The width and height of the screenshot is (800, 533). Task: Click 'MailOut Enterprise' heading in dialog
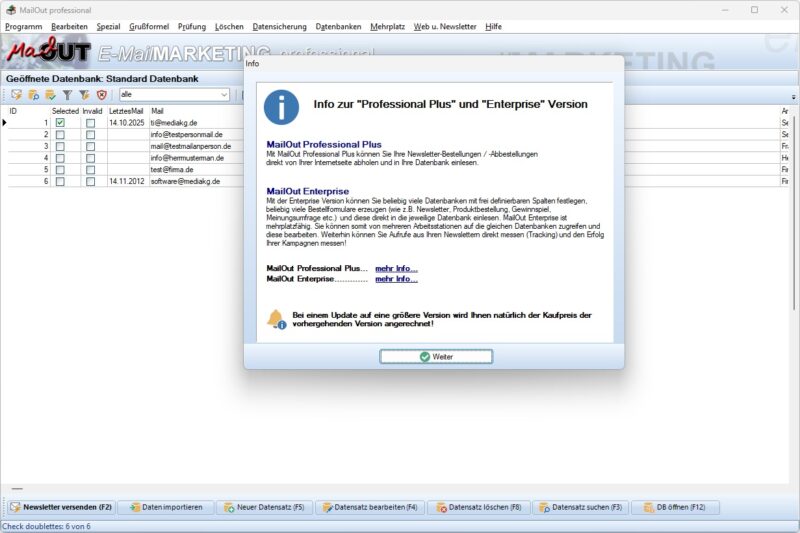tap(308, 191)
